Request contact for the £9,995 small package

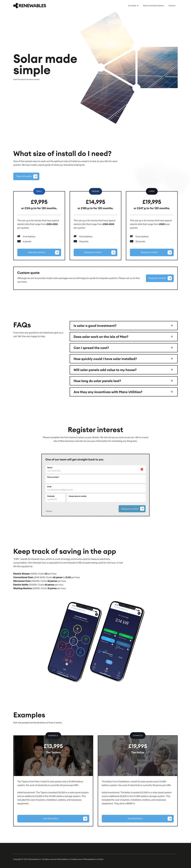(39, 252)
